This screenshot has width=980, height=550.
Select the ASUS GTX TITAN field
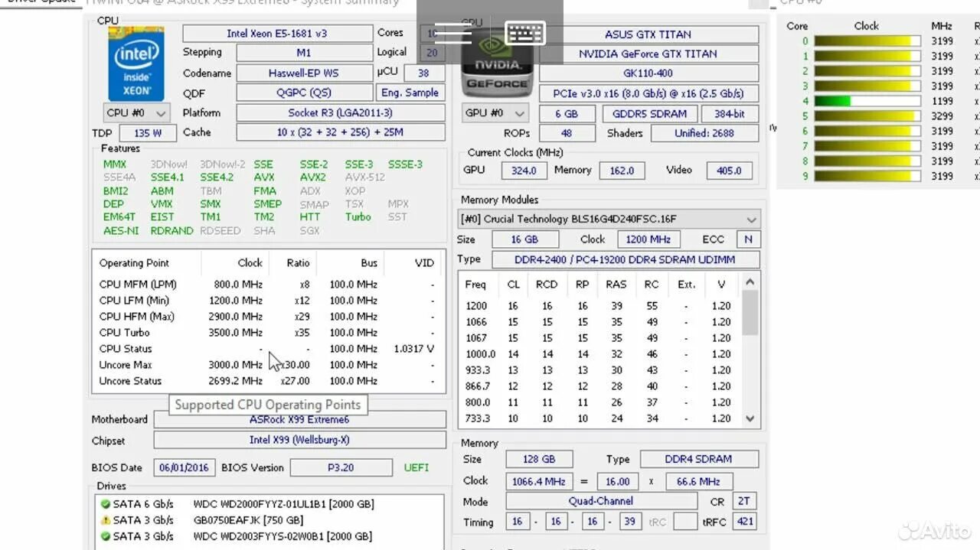648,34
